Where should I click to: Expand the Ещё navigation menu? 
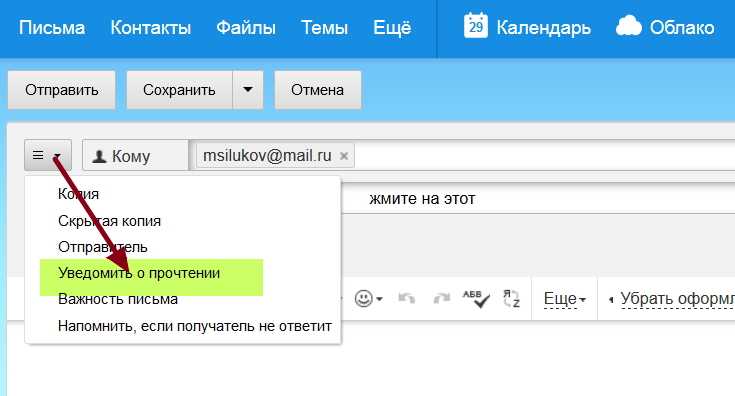click(392, 28)
